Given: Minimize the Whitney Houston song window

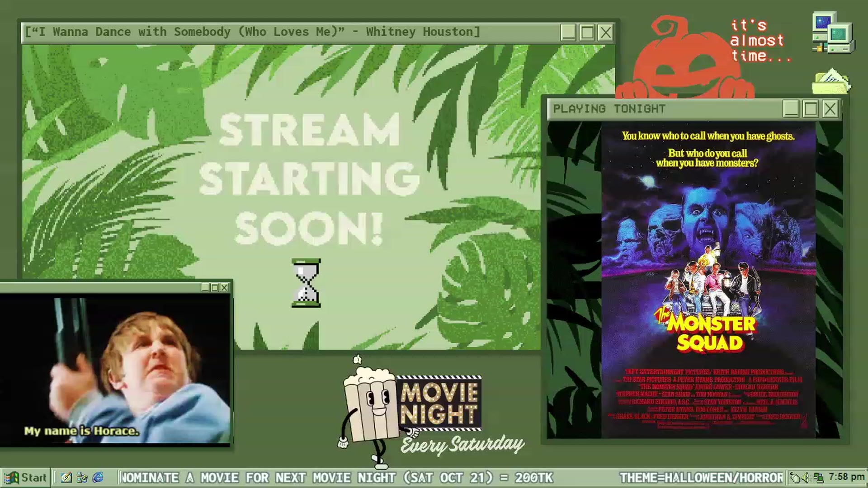Looking at the screenshot, I should tap(568, 33).
